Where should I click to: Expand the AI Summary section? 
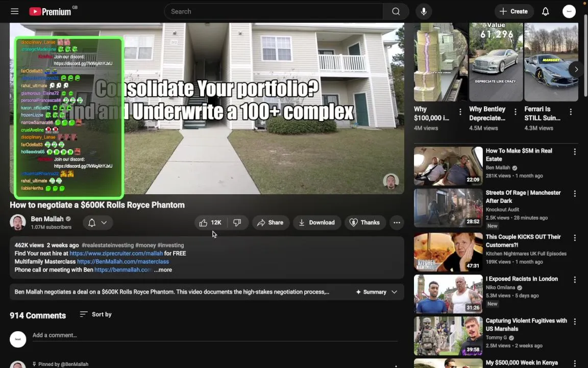(x=376, y=292)
